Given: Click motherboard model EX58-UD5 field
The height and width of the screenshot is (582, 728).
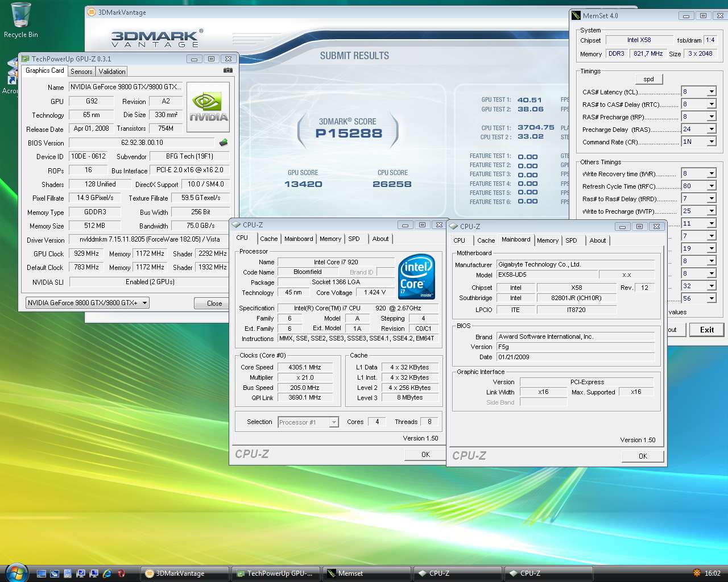Looking at the screenshot, I should click(547, 275).
